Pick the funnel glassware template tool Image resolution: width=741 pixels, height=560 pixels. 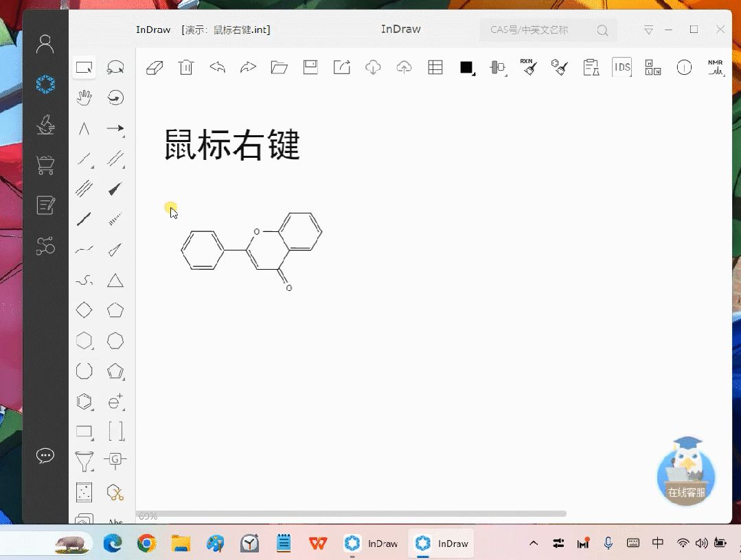tap(84, 461)
